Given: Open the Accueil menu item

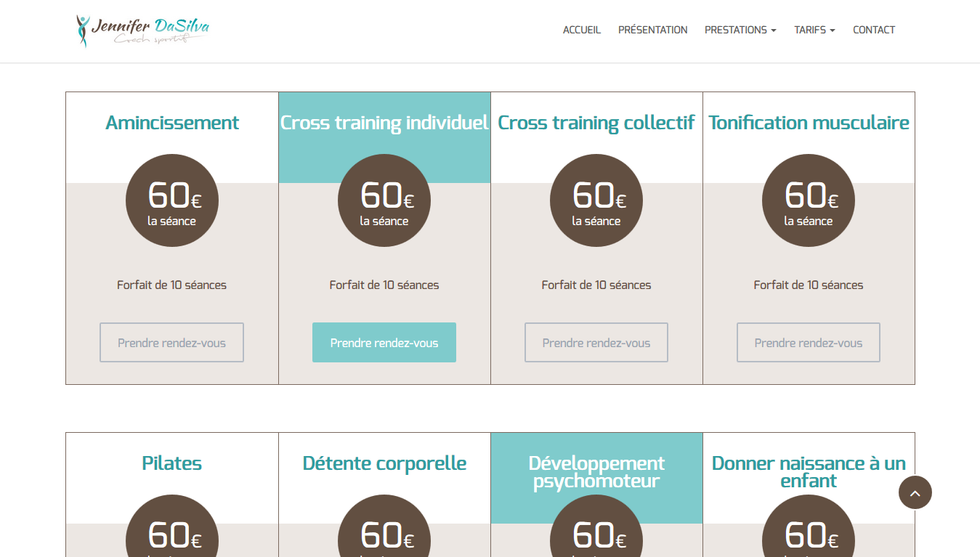Looking at the screenshot, I should (581, 30).
